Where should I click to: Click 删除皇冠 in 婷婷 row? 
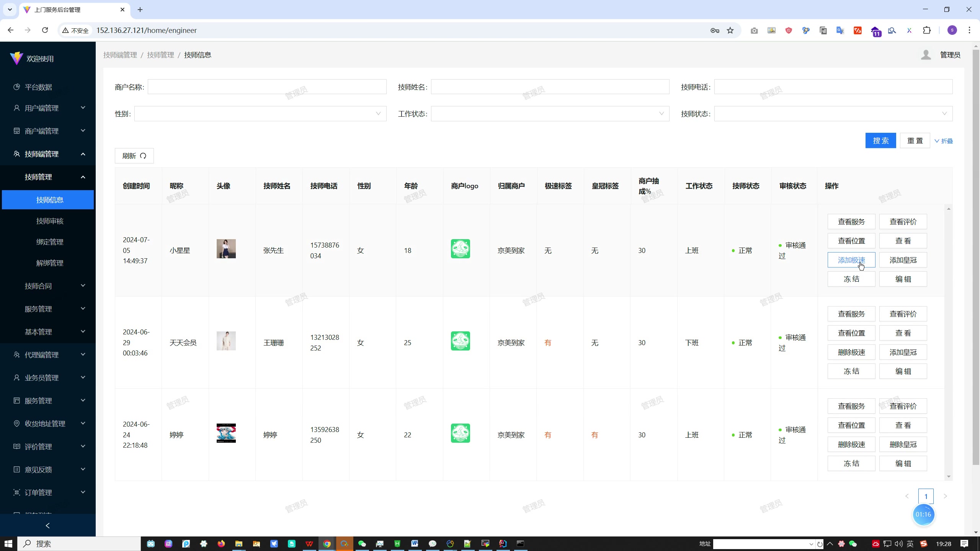[x=903, y=444]
